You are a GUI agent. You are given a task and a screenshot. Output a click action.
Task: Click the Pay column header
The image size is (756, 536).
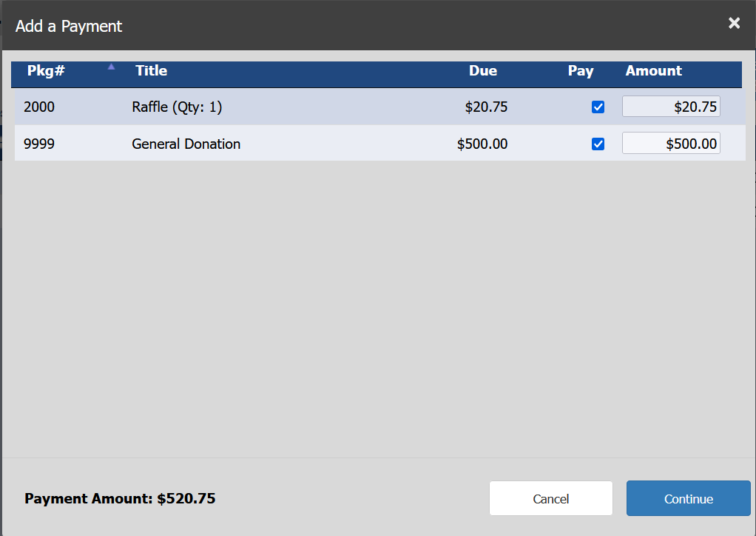(x=581, y=71)
